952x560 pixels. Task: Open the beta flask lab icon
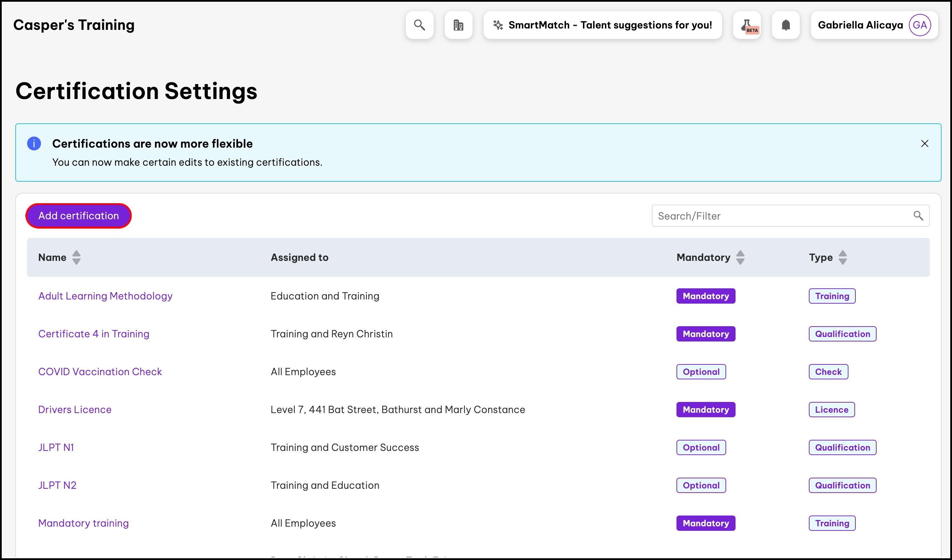click(x=747, y=25)
